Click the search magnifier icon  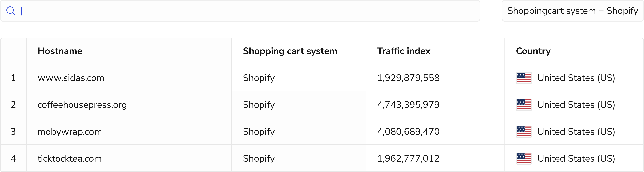click(x=11, y=11)
